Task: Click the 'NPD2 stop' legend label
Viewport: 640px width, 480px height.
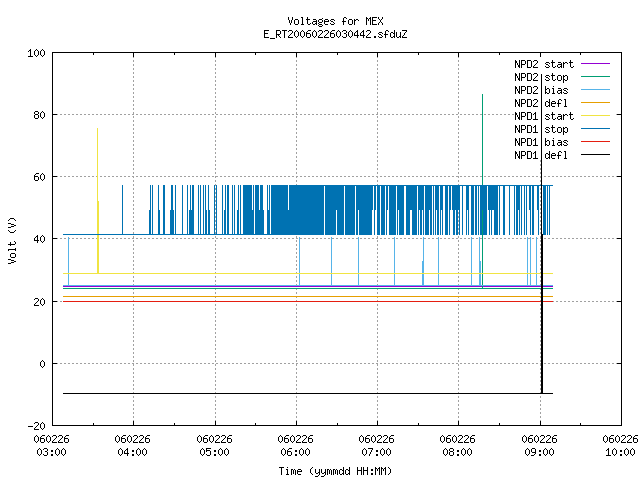Action: pos(541,77)
